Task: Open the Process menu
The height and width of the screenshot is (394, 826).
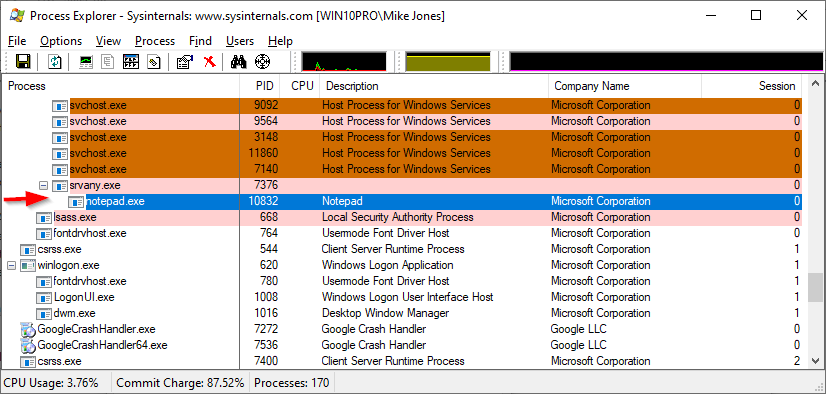Action: click(155, 41)
